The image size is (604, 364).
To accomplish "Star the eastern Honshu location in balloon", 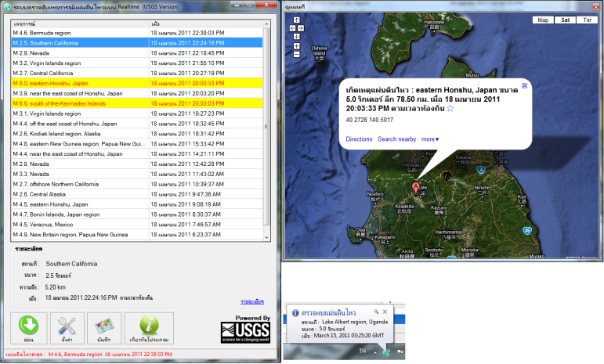I will tap(450, 109).
